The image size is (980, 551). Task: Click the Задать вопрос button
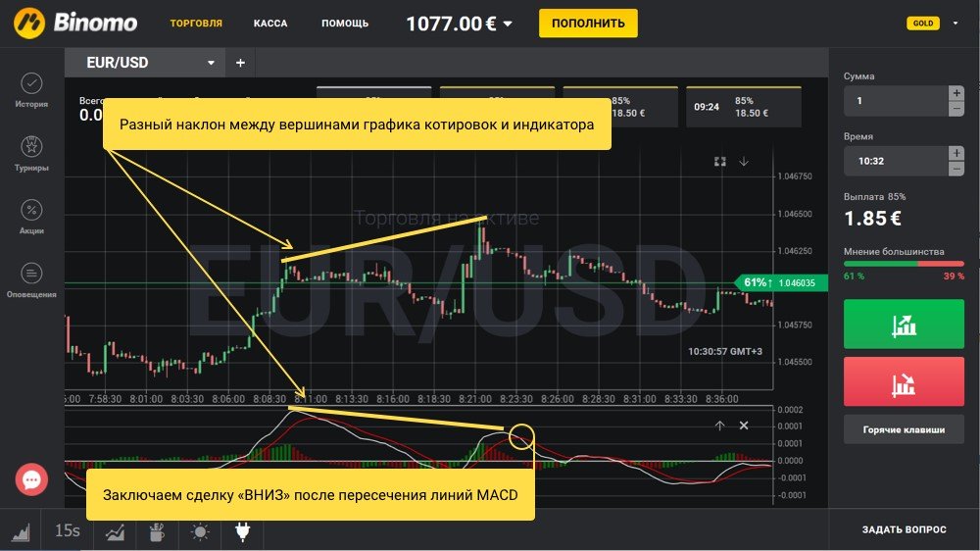[904, 529]
